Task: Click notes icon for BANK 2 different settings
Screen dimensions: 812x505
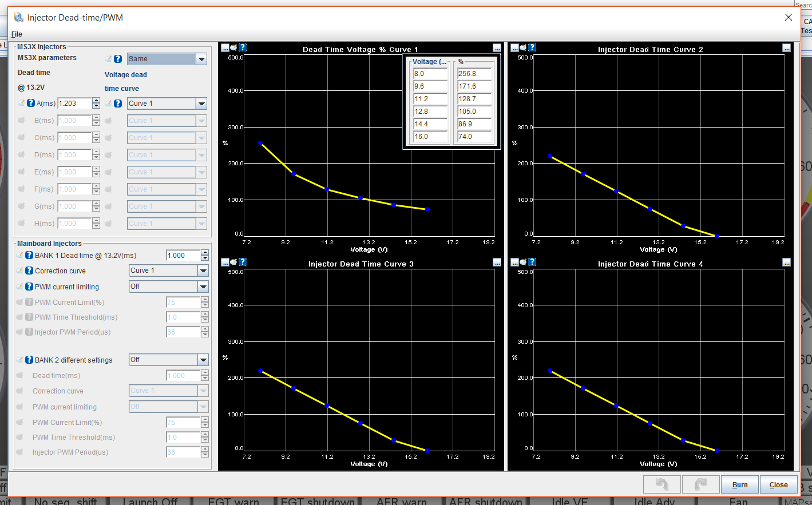Action: [21, 360]
